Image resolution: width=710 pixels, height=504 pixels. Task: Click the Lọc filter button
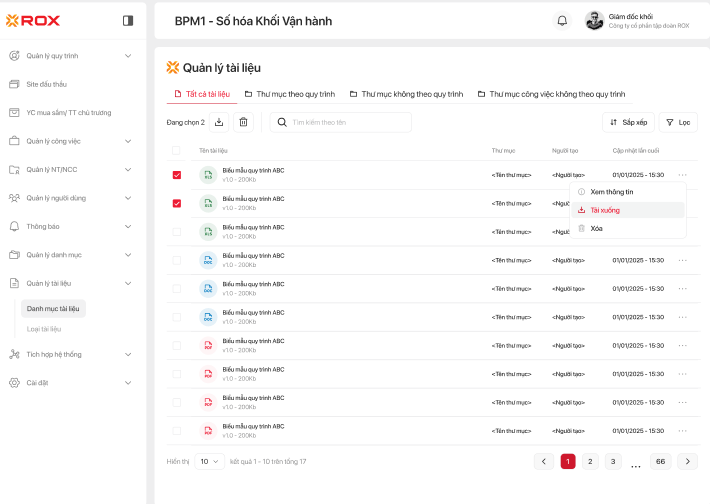point(678,122)
